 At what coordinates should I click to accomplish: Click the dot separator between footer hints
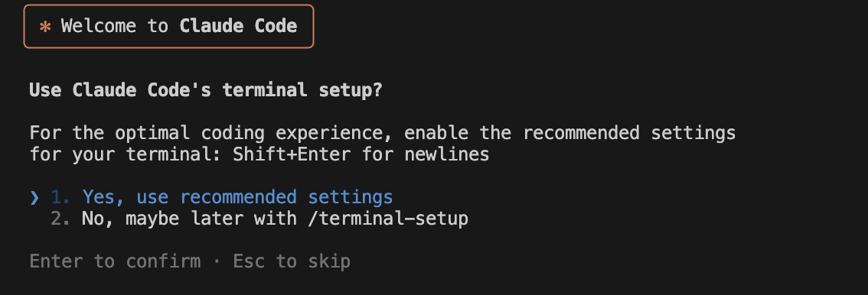pyautogui.click(x=217, y=261)
